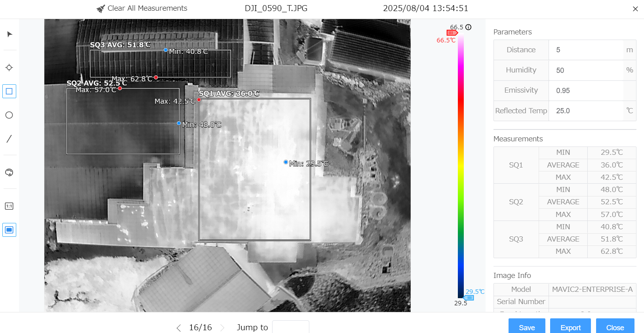Go to the next image
The image size is (644, 333).
[x=222, y=328]
